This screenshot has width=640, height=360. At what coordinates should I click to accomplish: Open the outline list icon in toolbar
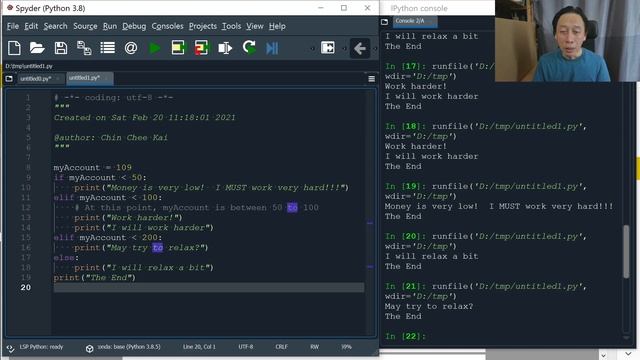tap(108, 48)
